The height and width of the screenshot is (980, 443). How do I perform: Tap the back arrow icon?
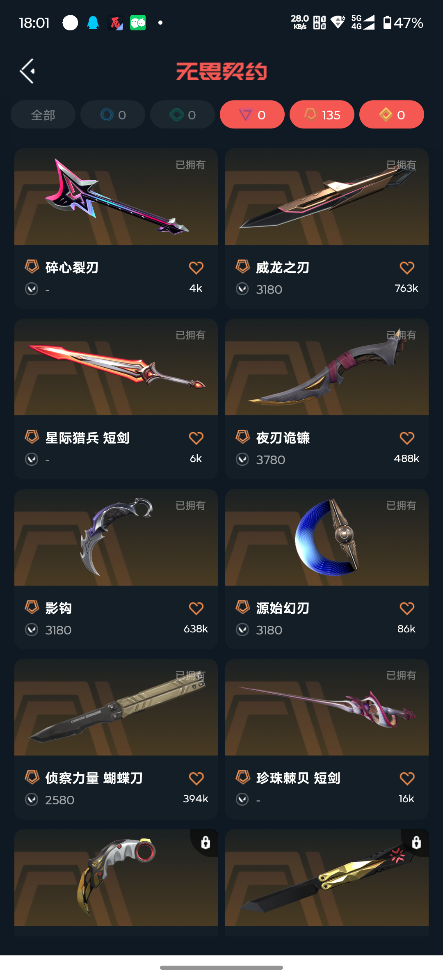[x=27, y=71]
